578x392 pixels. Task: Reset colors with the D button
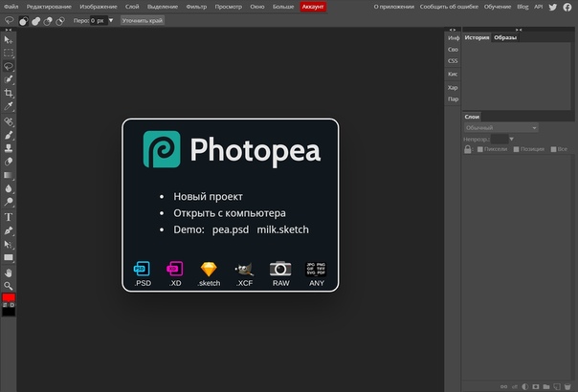click(12, 305)
